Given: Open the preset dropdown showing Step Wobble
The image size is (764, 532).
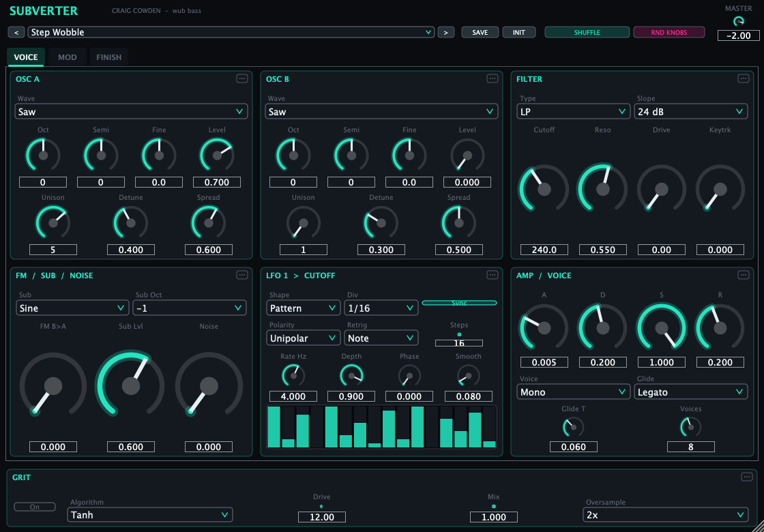Looking at the screenshot, I should (231, 32).
